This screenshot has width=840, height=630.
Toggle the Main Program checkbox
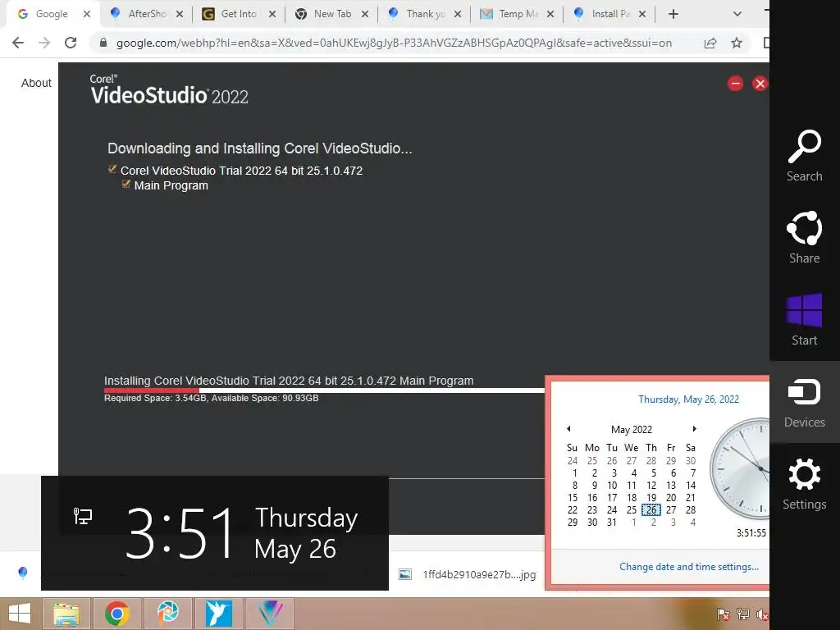coord(126,185)
